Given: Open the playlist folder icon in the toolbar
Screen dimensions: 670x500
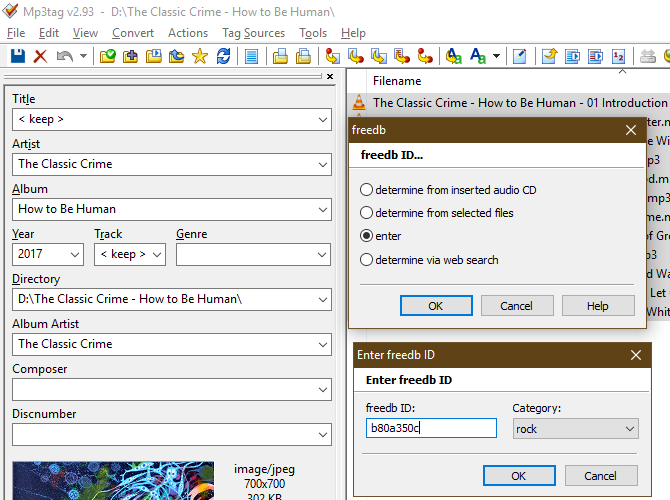Looking at the screenshot, I should point(154,56).
